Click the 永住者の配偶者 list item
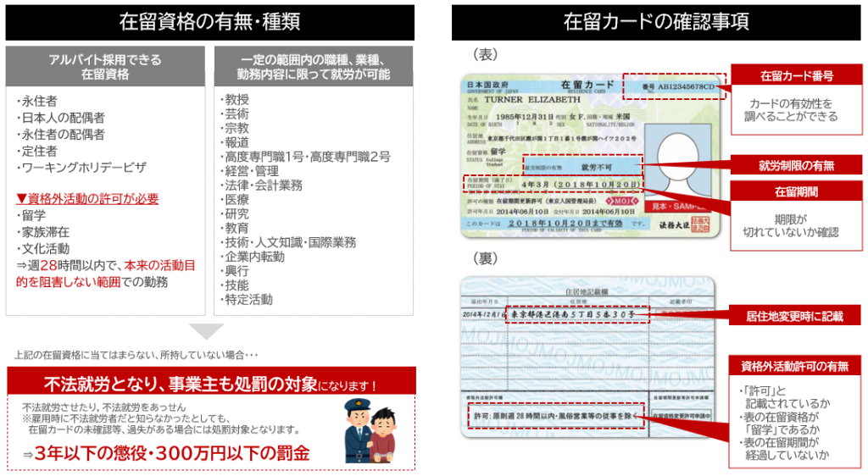This screenshot has width=868, height=476. click(x=61, y=135)
